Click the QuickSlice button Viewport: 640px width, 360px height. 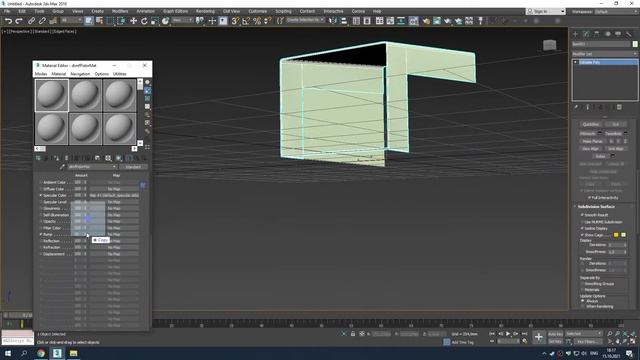point(591,124)
